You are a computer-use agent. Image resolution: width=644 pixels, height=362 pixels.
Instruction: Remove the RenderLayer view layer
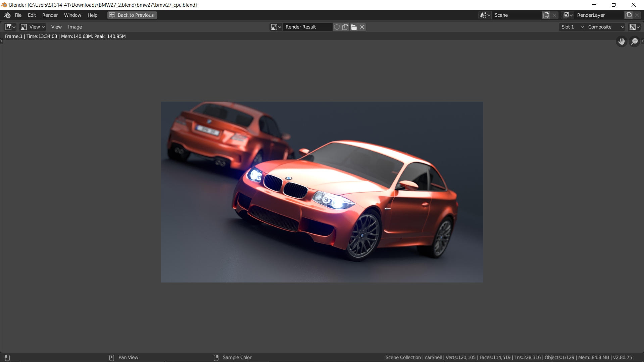point(637,15)
